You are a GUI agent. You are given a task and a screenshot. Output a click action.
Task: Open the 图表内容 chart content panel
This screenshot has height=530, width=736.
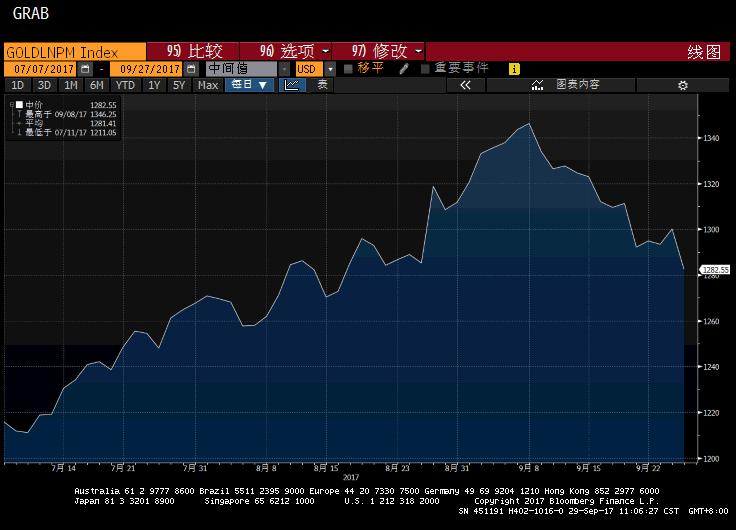pyautogui.click(x=568, y=85)
